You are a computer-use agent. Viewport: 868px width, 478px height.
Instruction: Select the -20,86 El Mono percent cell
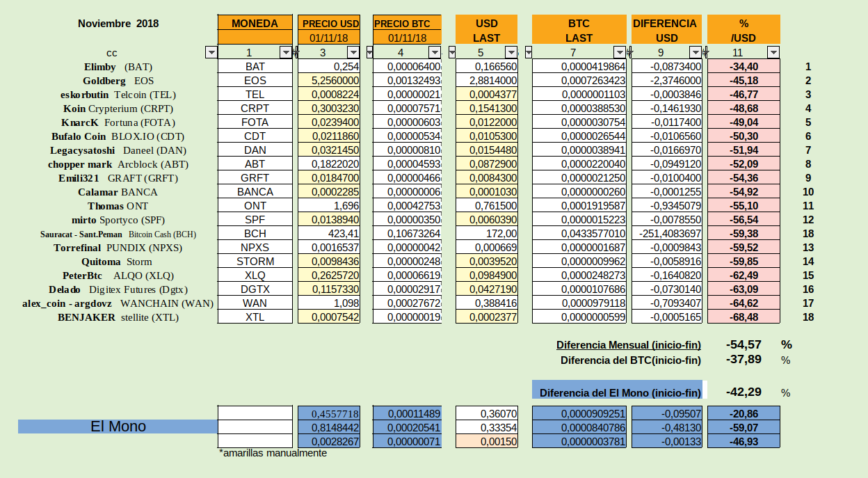pyautogui.click(x=744, y=413)
